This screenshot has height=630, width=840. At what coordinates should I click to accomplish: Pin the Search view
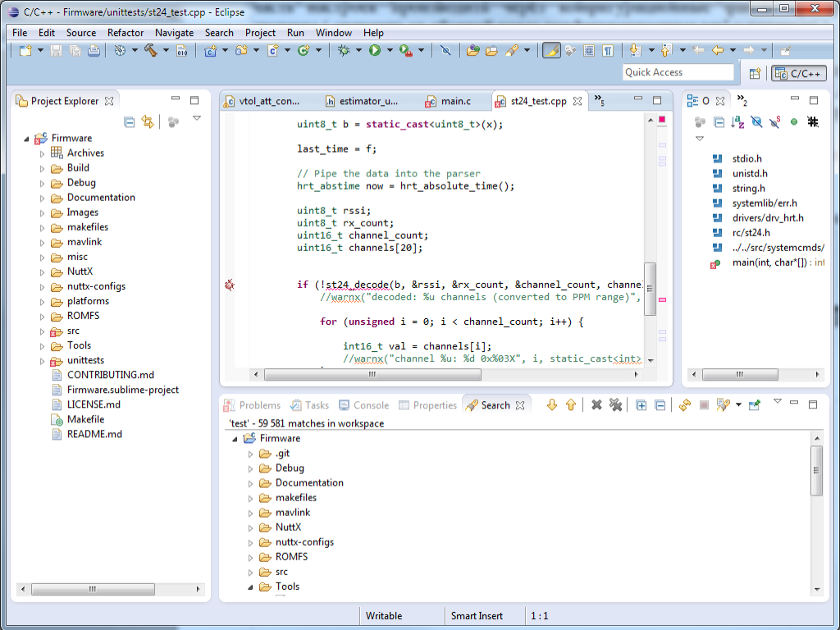pyautogui.click(x=754, y=405)
